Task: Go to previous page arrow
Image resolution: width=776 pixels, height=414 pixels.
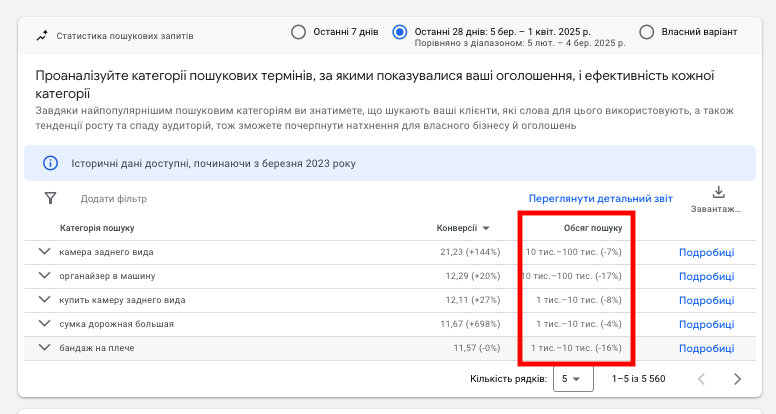Action: (x=701, y=379)
